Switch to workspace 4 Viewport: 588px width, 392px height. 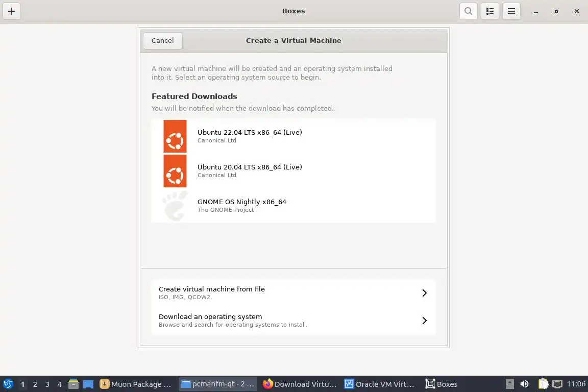tap(60, 384)
